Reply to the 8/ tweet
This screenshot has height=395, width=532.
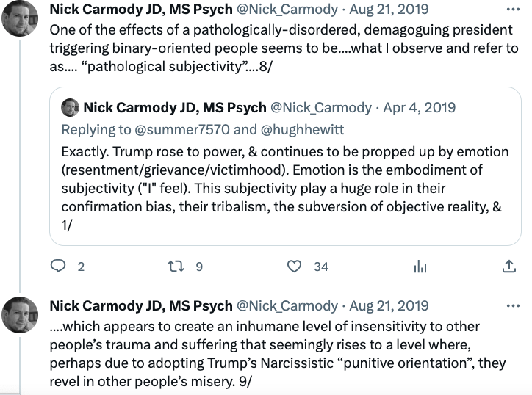[58, 267]
